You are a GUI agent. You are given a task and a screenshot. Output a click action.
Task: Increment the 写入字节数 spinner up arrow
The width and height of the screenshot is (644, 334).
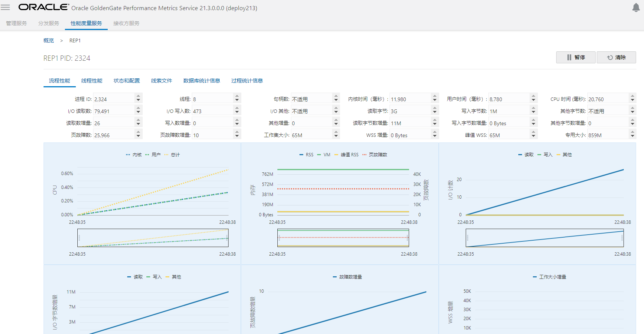(x=534, y=108)
